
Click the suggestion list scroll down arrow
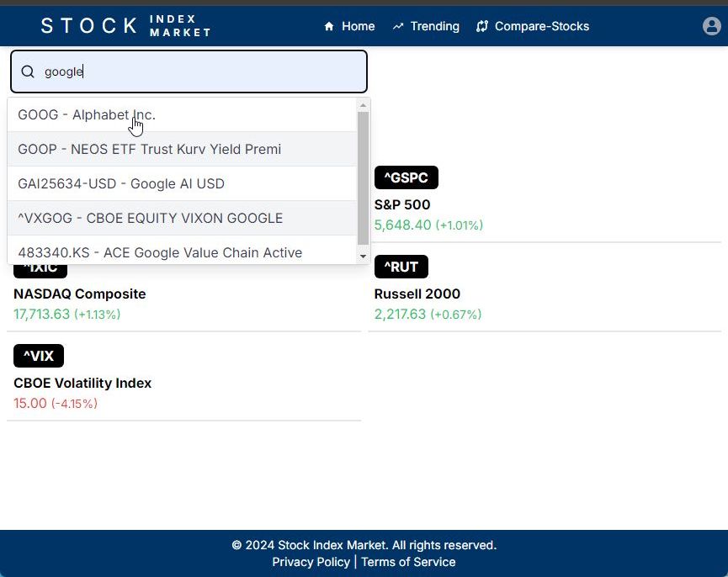[363, 257]
